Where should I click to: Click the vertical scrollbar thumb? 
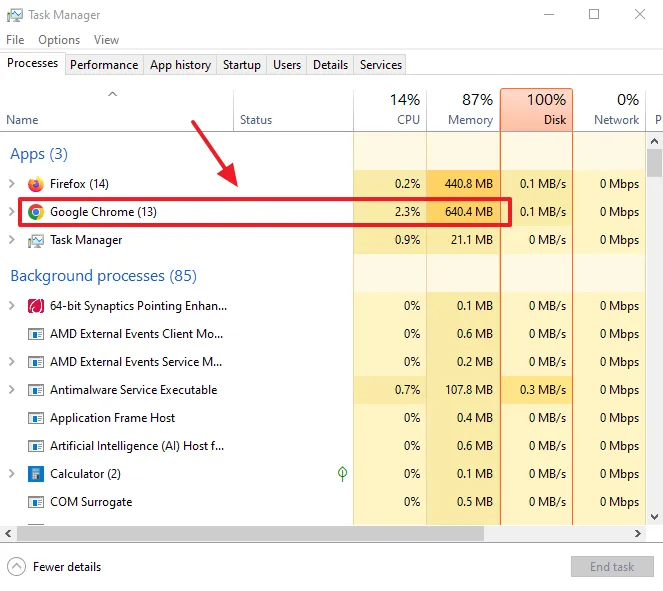tap(654, 163)
